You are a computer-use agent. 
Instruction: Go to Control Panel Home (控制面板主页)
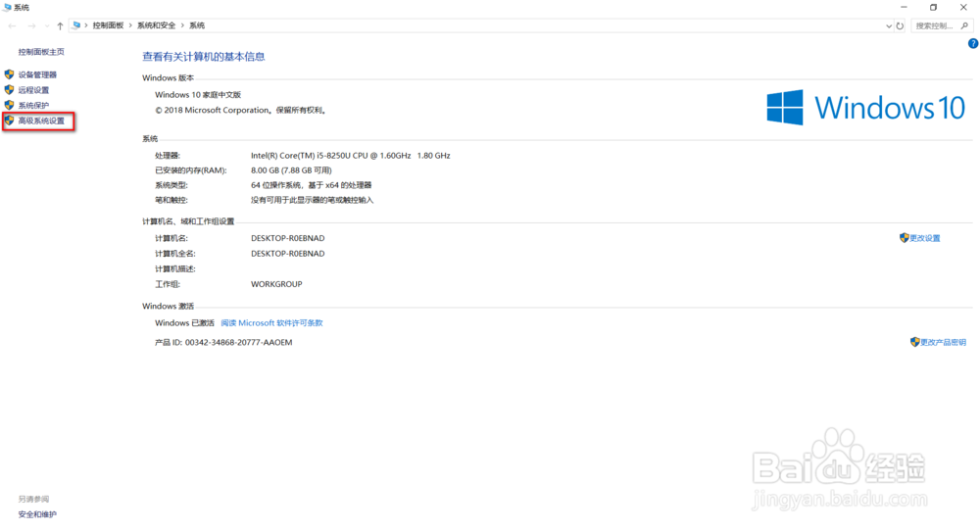[x=41, y=52]
